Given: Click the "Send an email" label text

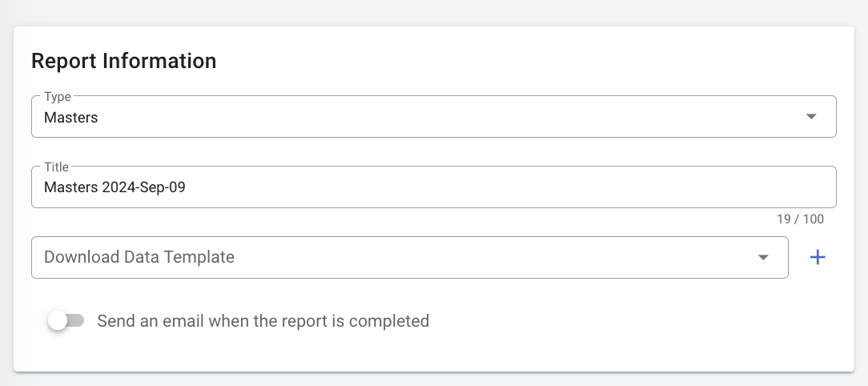Looking at the screenshot, I should point(263,321).
